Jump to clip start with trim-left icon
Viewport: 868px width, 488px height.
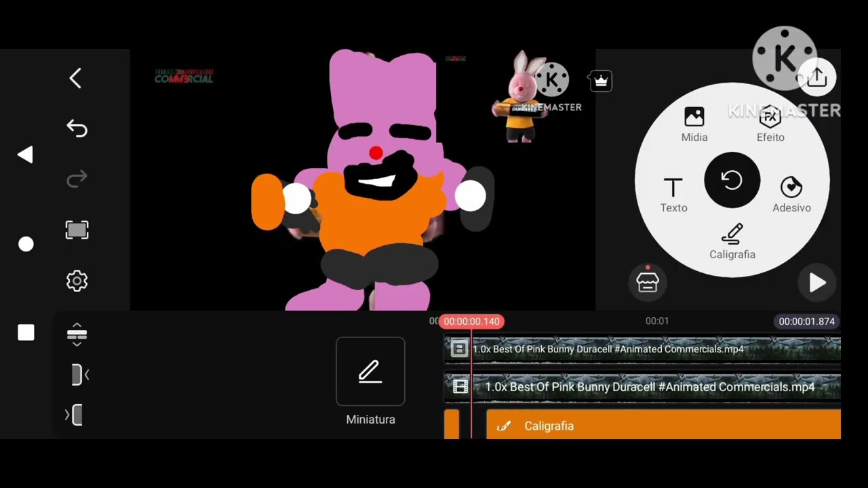79,375
